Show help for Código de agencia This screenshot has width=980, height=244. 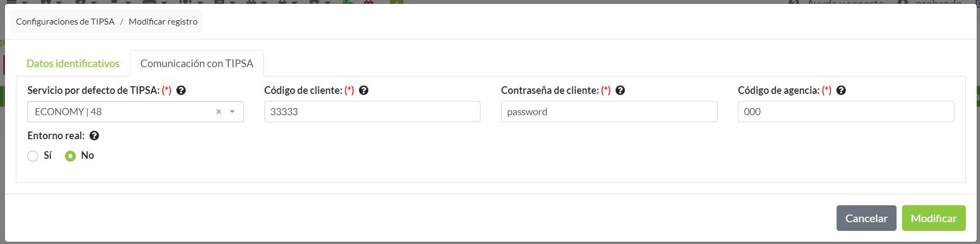point(841,91)
